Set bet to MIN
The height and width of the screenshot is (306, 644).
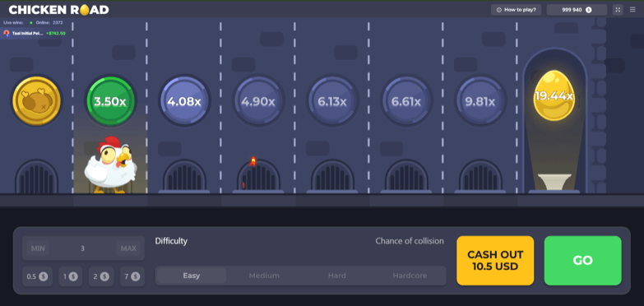(x=38, y=248)
